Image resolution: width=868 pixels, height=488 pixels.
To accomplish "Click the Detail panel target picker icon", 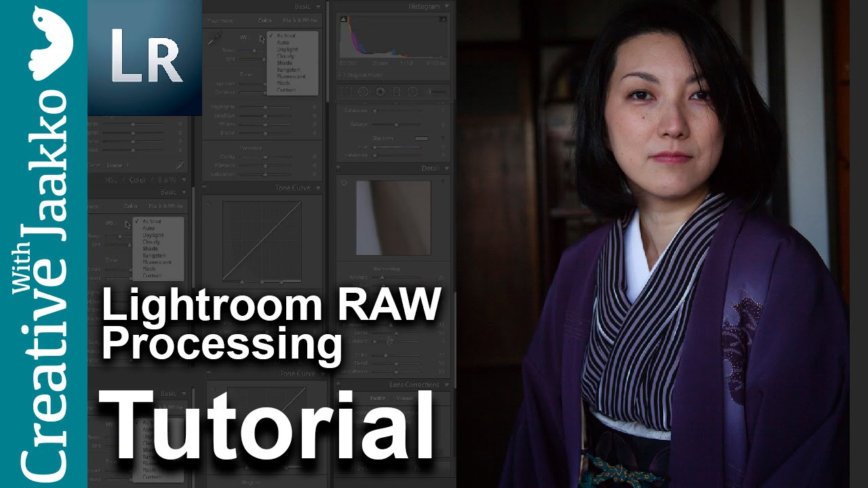I will [x=344, y=182].
